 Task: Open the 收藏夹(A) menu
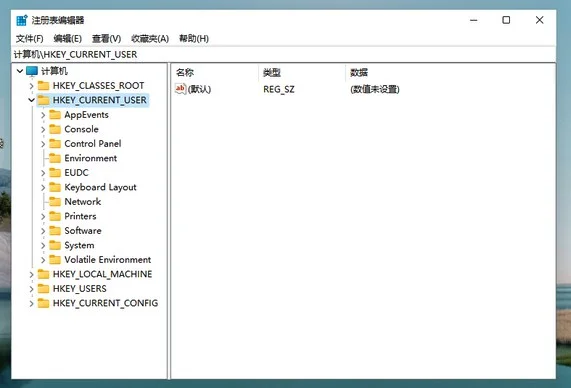point(150,39)
